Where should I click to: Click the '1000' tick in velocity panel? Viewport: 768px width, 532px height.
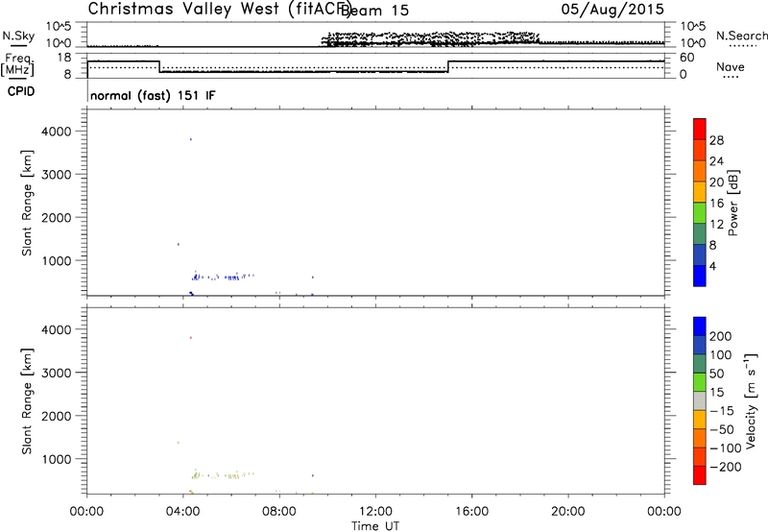click(57, 459)
